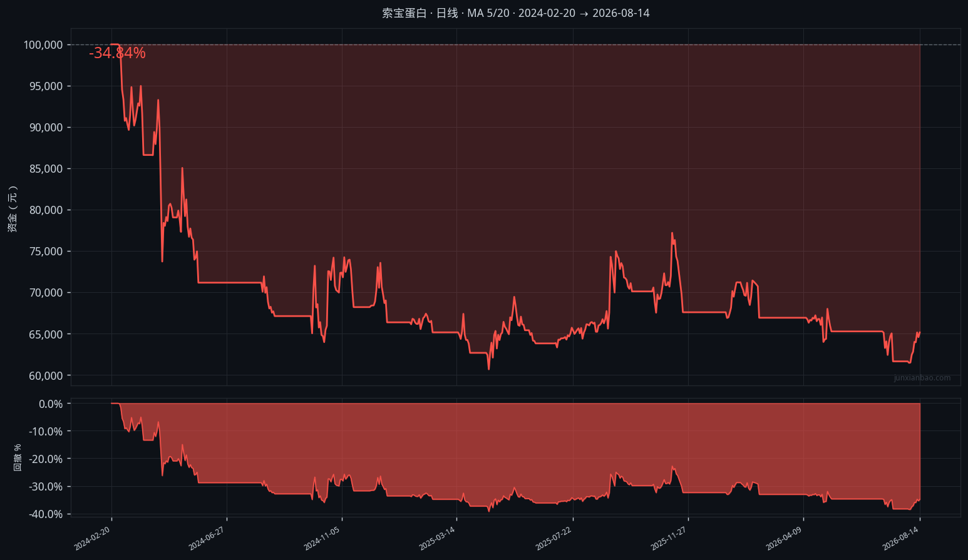968x560 pixels.
Task: Click the 资金（元）axis title
Action: (x=13, y=210)
